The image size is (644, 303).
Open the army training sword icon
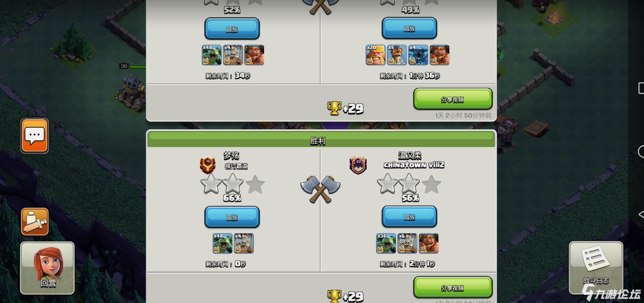click(x=35, y=222)
